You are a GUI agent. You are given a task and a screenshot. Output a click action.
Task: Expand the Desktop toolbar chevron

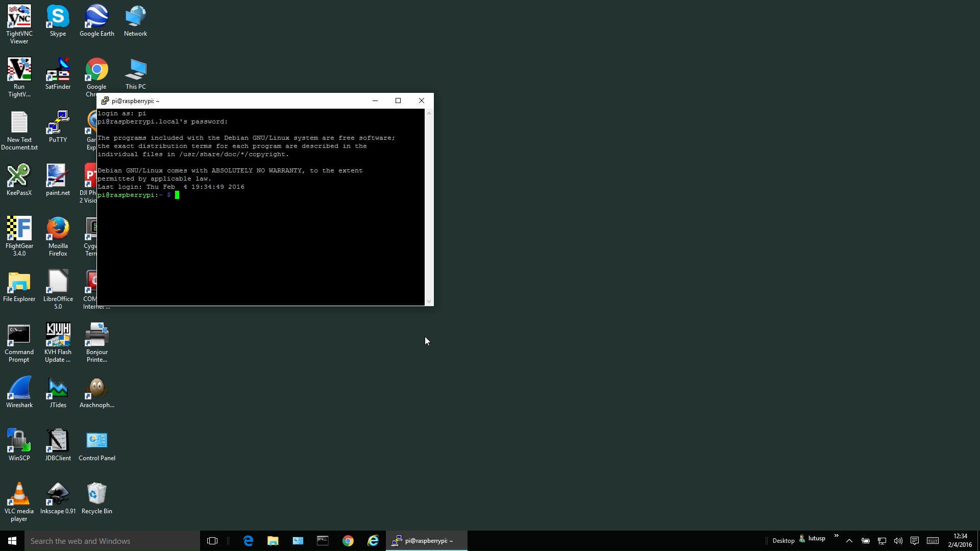tap(836, 536)
